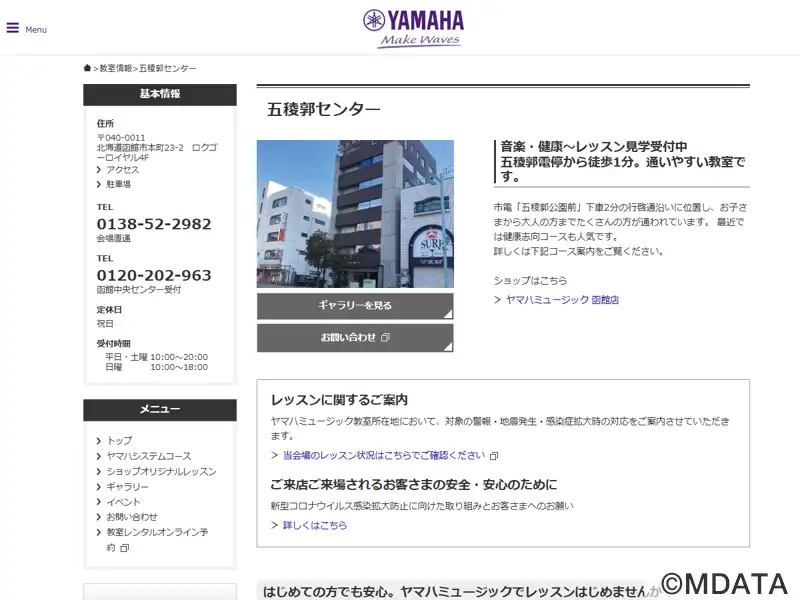Open 教室情報 breadcrumb link
Viewport: 800px width, 600px height.
pos(116,68)
